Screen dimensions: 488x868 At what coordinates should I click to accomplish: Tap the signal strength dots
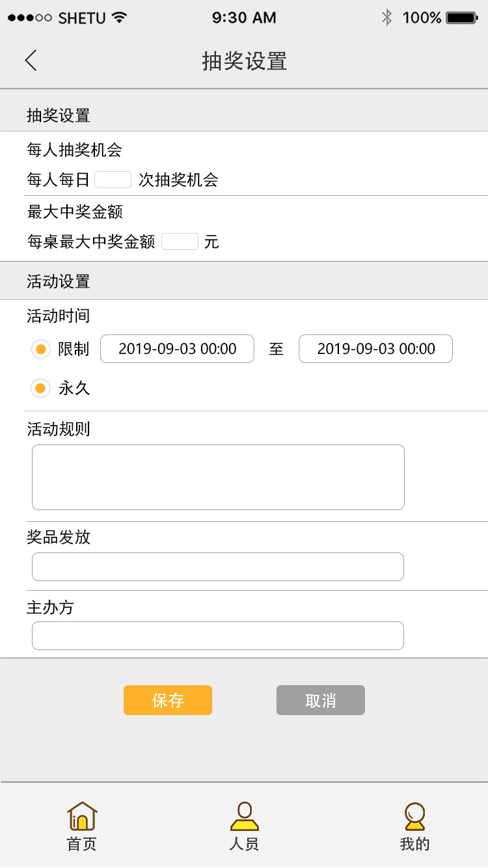pyautogui.click(x=29, y=18)
